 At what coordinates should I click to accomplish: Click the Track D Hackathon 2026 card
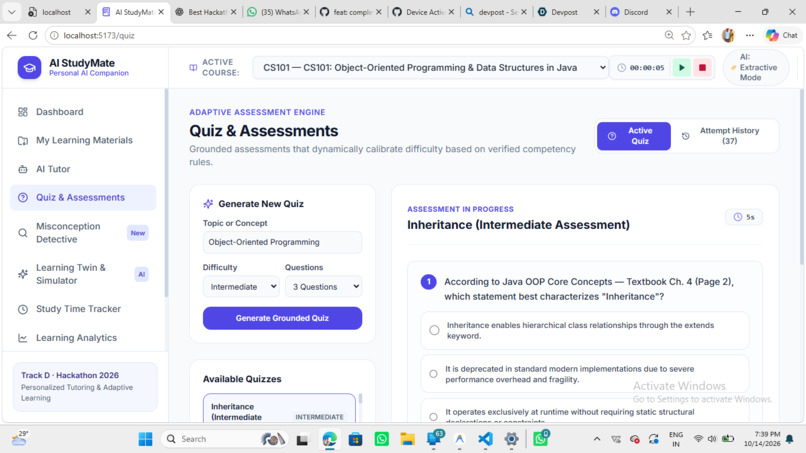(85, 386)
